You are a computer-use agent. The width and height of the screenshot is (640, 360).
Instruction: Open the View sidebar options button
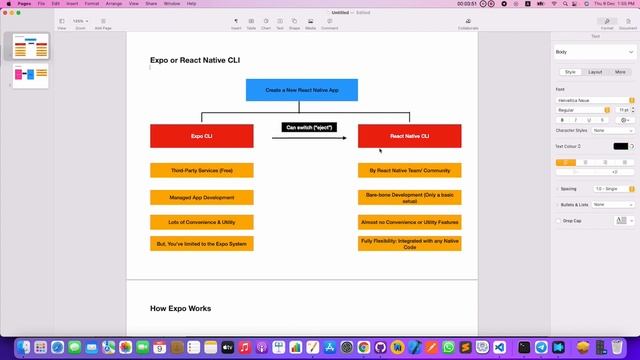point(62,21)
